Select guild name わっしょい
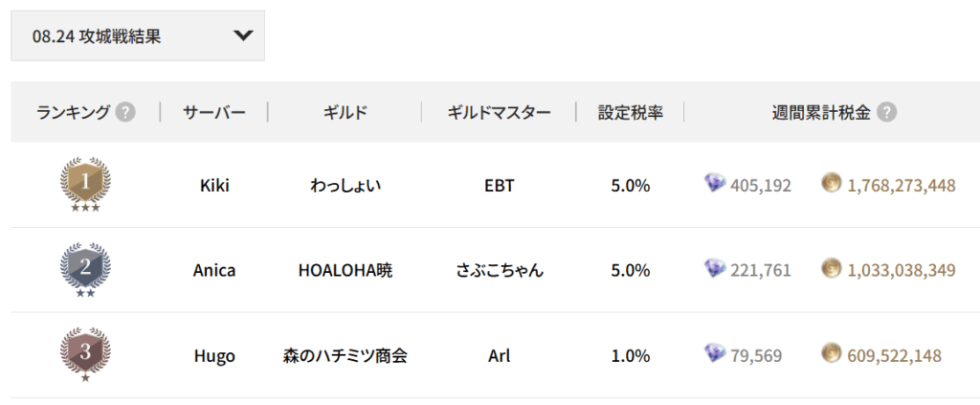The image size is (980, 405). click(345, 185)
